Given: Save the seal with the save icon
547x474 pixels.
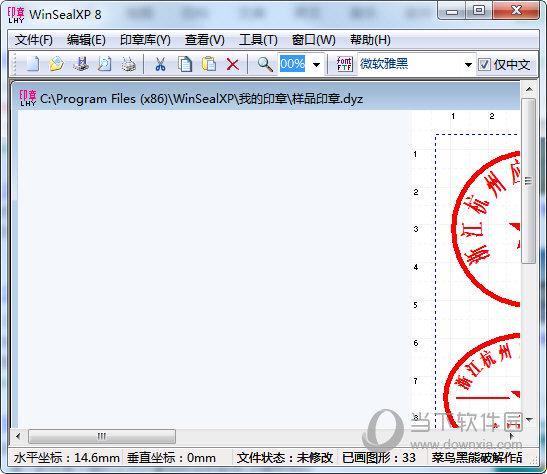Looking at the screenshot, I should click(x=81, y=64).
